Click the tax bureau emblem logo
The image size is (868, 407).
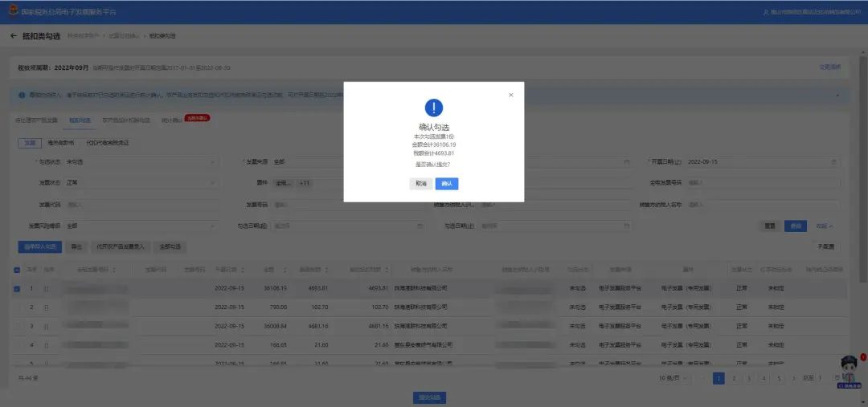coord(12,11)
